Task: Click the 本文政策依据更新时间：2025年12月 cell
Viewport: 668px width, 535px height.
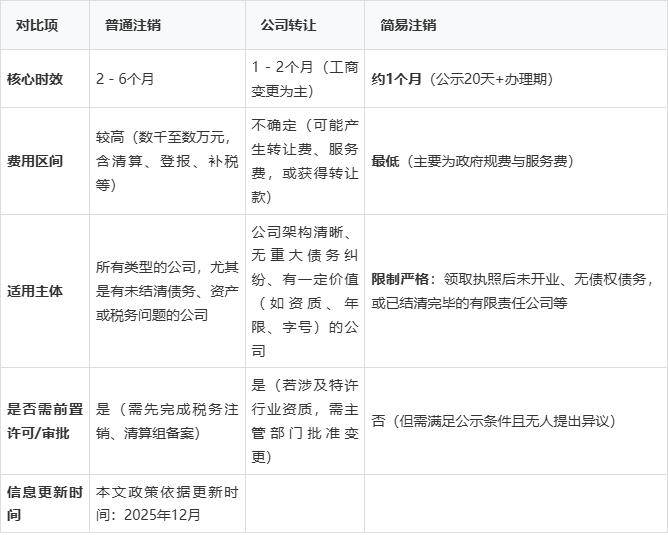Action: coord(167,503)
